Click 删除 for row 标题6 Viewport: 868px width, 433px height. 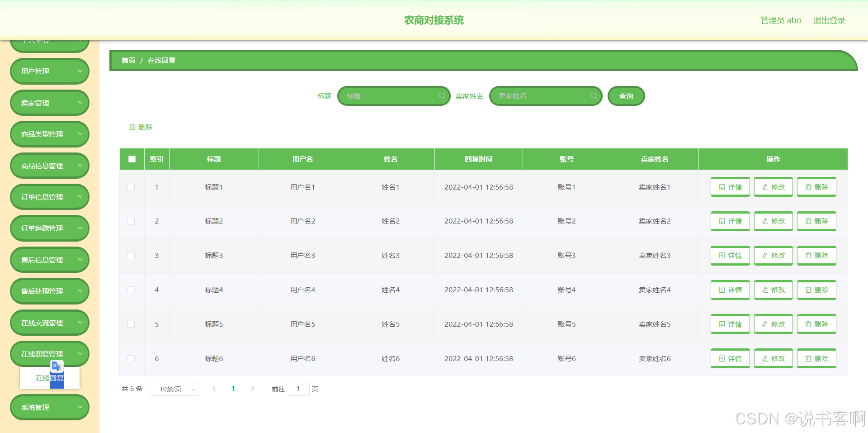coord(816,358)
